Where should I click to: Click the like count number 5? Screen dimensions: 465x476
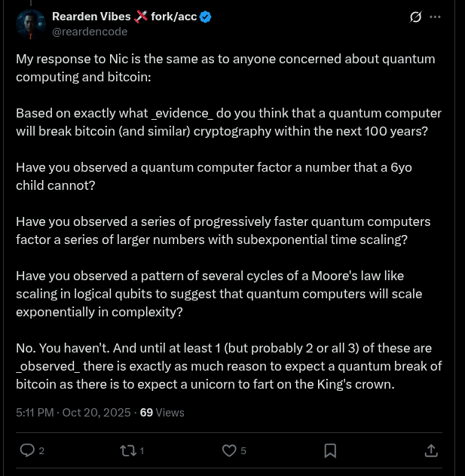click(x=243, y=450)
